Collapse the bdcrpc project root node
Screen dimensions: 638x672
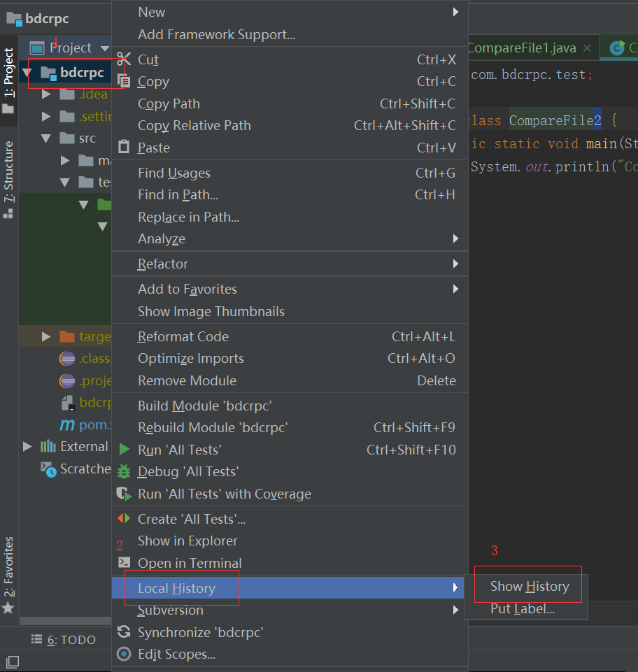point(28,72)
